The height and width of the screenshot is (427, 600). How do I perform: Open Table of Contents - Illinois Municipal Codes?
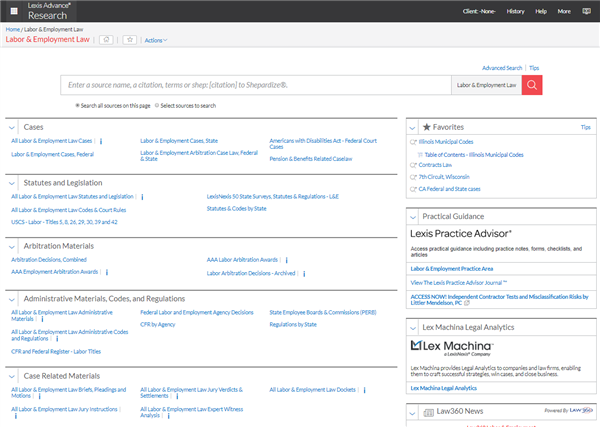(x=474, y=155)
